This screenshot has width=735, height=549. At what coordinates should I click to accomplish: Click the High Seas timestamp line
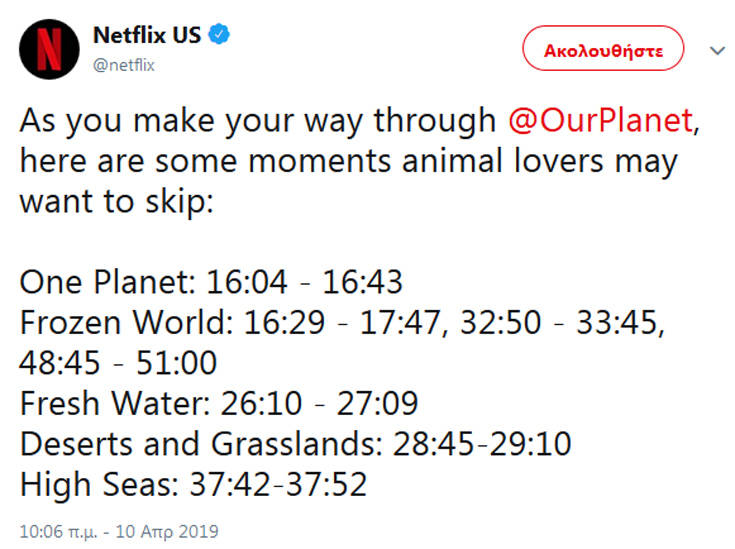(x=193, y=485)
